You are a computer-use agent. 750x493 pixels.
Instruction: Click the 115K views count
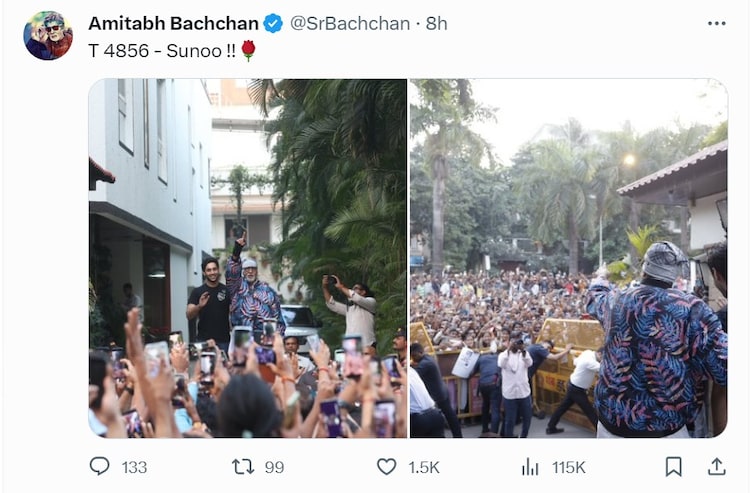(x=569, y=467)
